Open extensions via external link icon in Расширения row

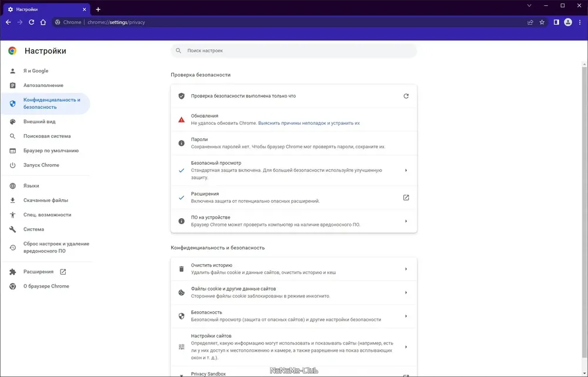[406, 197]
